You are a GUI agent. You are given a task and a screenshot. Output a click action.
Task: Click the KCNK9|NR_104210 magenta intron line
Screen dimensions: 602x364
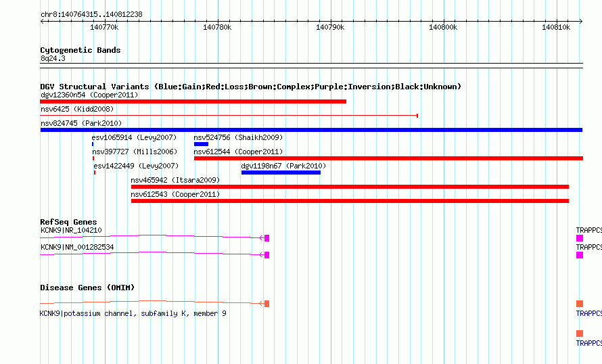152,236
